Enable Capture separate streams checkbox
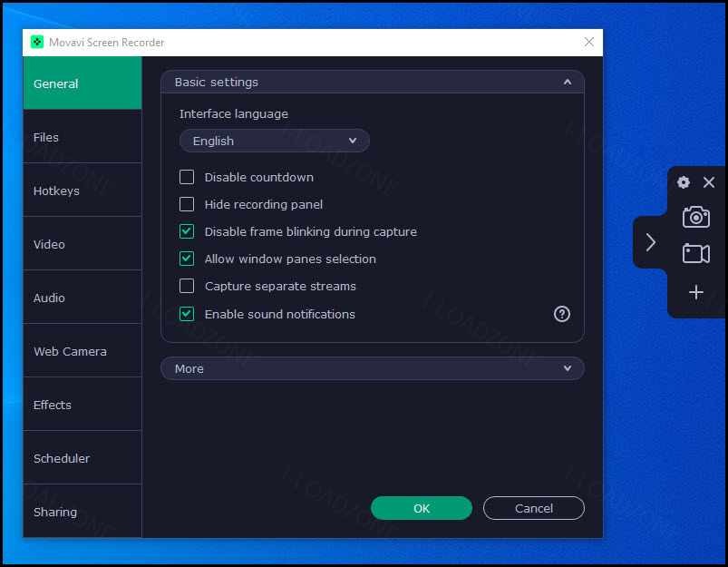The height and width of the screenshot is (567, 728). coord(187,286)
